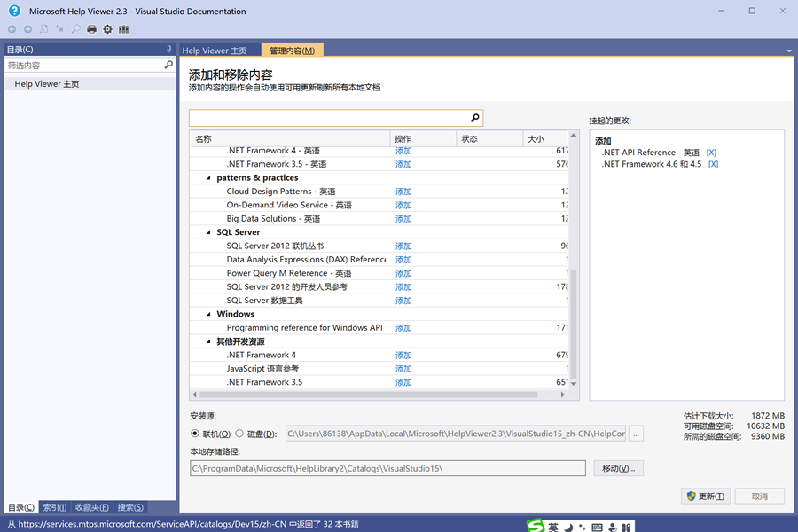Switch to the 管理内容(M) tab
The height and width of the screenshot is (532, 798).
(x=292, y=50)
